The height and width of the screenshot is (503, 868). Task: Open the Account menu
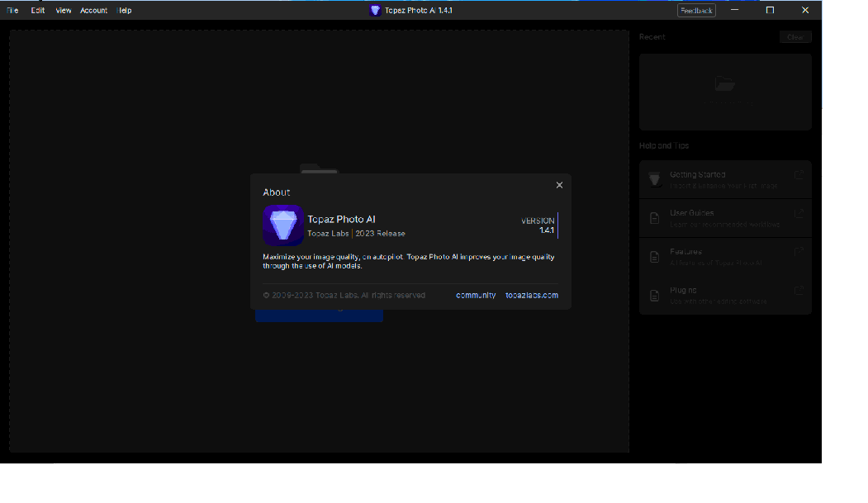[93, 11]
